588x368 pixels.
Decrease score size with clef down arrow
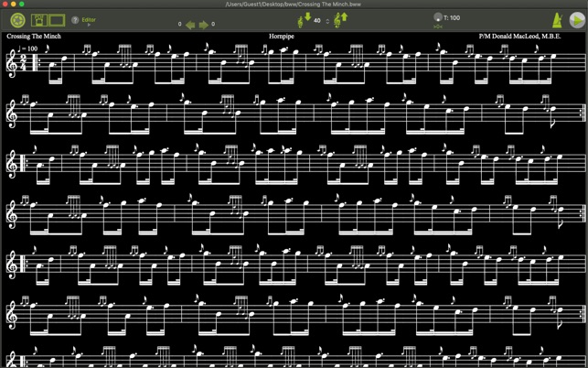305,20
